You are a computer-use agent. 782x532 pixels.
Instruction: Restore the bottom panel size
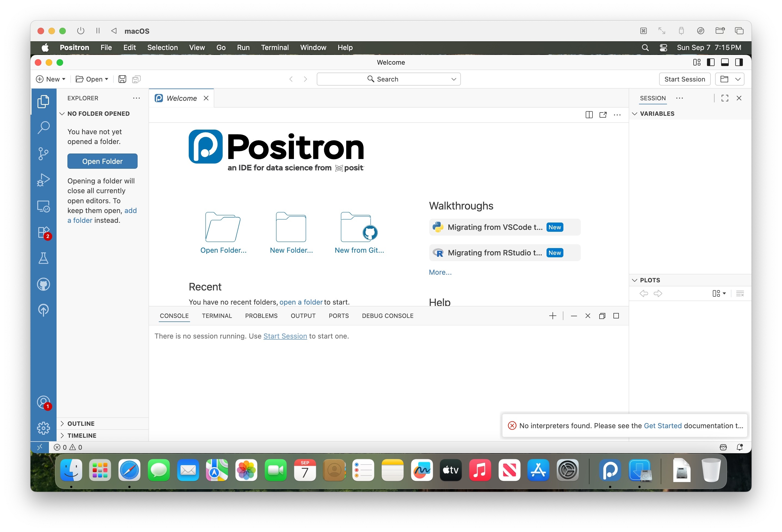[x=602, y=316]
